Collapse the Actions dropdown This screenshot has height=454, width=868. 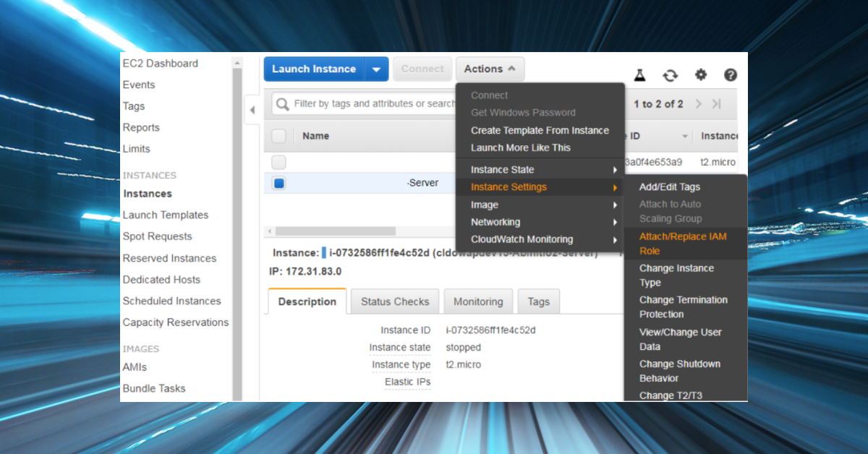coord(490,69)
